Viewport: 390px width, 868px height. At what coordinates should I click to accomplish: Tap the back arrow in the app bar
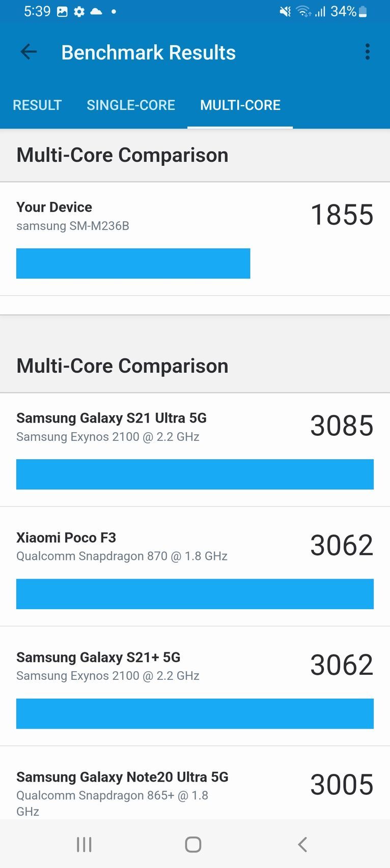[x=28, y=52]
